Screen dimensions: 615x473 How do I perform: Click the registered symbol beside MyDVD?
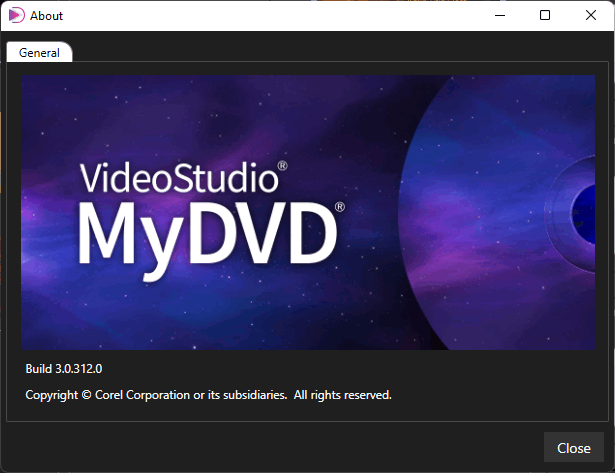coord(340,207)
